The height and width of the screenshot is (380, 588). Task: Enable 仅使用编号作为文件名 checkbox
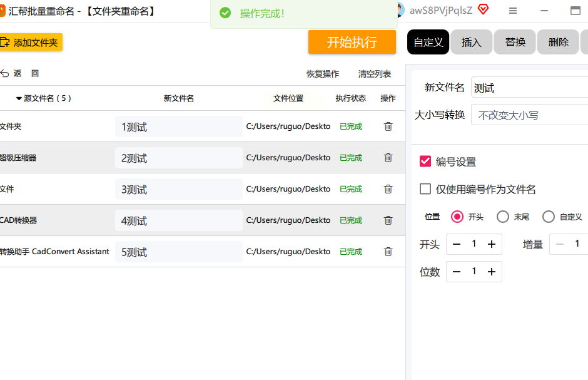tap(425, 189)
